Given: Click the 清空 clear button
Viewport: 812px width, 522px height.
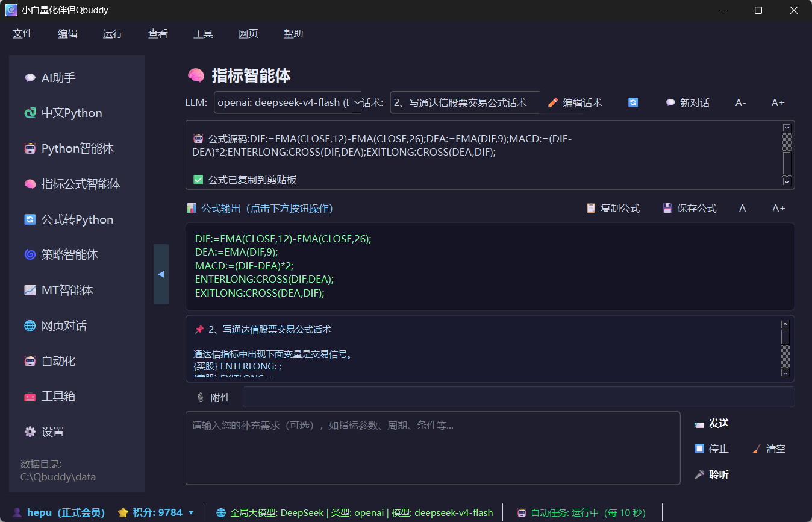Looking at the screenshot, I should pos(769,449).
